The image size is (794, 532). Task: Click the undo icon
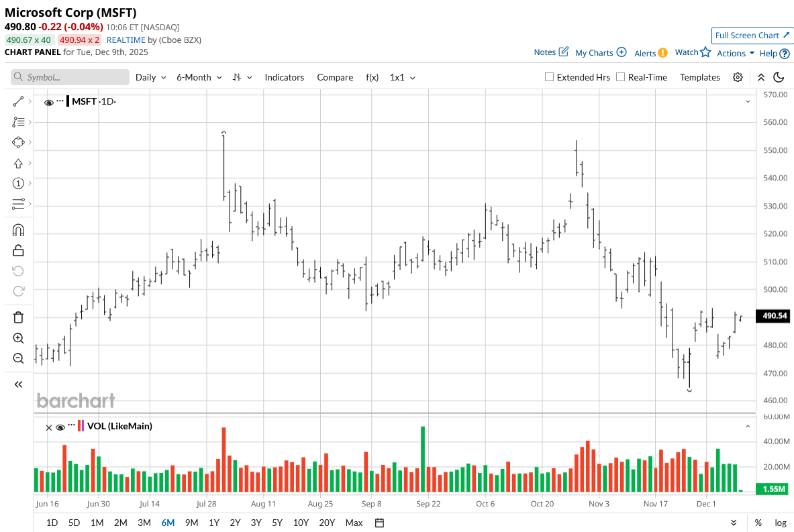click(x=18, y=271)
